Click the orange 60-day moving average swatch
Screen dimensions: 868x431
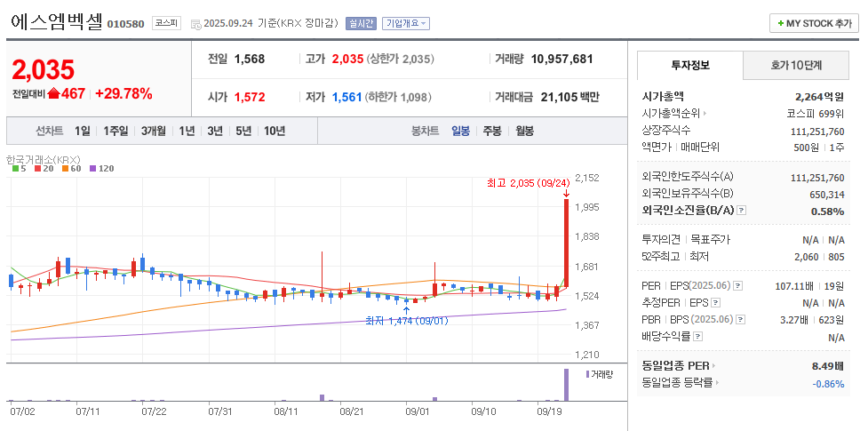pyautogui.click(x=65, y=169)
